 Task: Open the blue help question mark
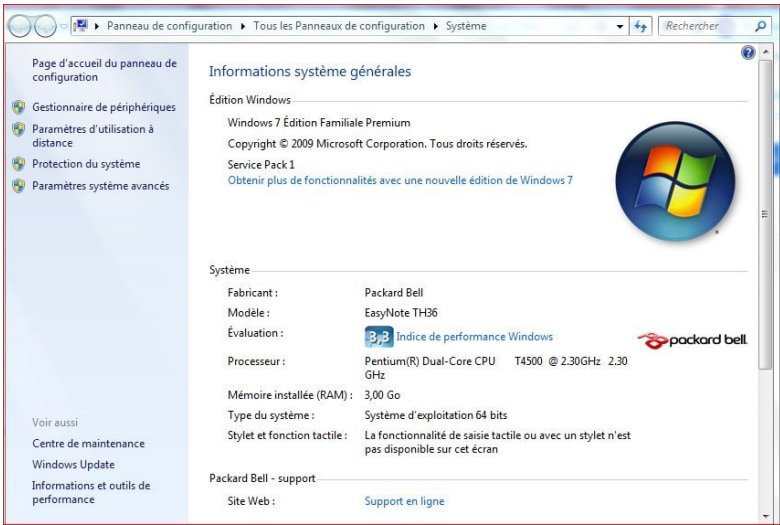748,52
